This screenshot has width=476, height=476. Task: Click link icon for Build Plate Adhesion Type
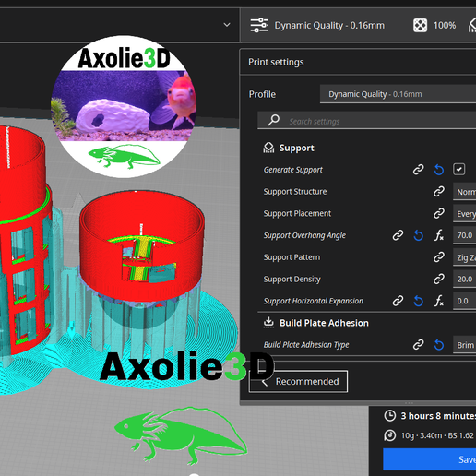click(x=418, y=345)
